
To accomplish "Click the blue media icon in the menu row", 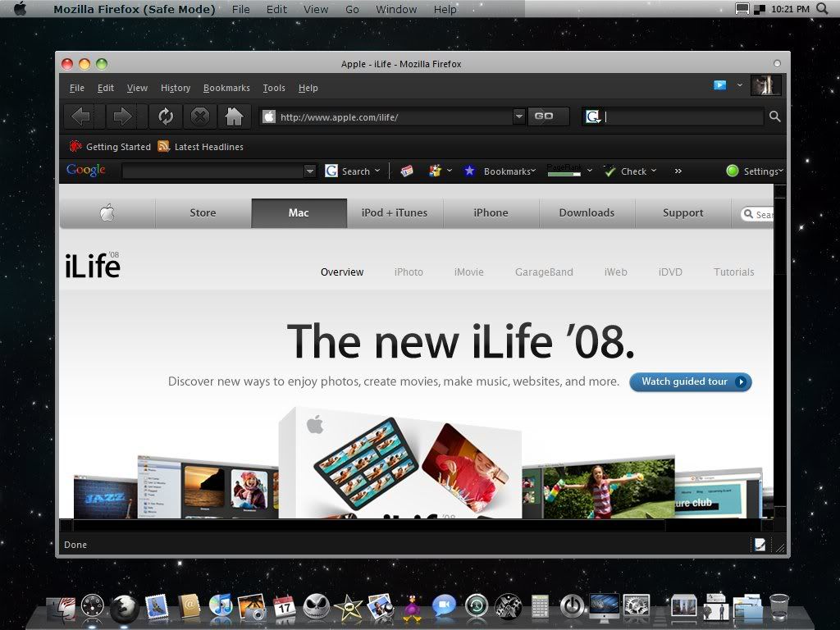I will [x=720, y=85].
